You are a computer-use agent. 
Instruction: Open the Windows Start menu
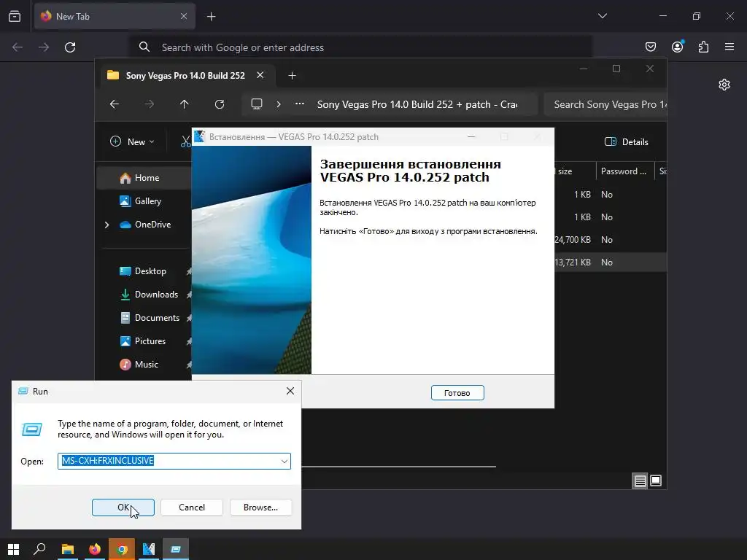click(13, 549)
